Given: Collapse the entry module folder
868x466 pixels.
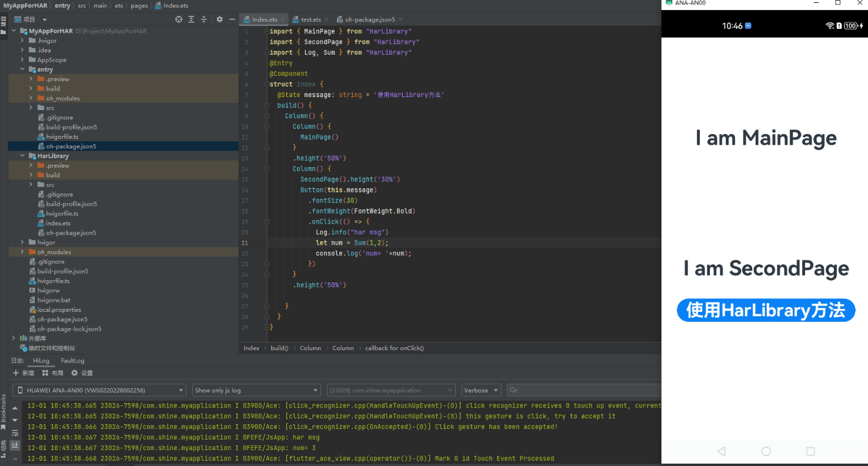Looking at the screenshot, I should 22,69.
